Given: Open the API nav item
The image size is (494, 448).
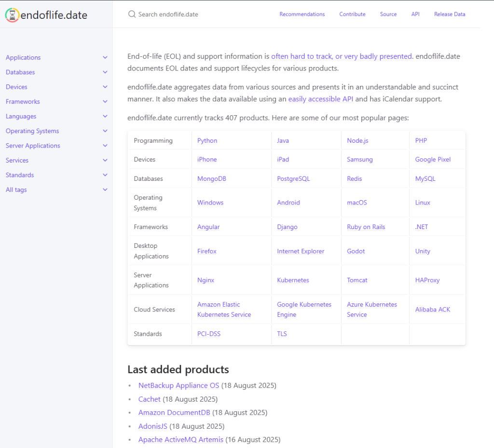Looking at the screenshot, I should (x=415, y=14).
